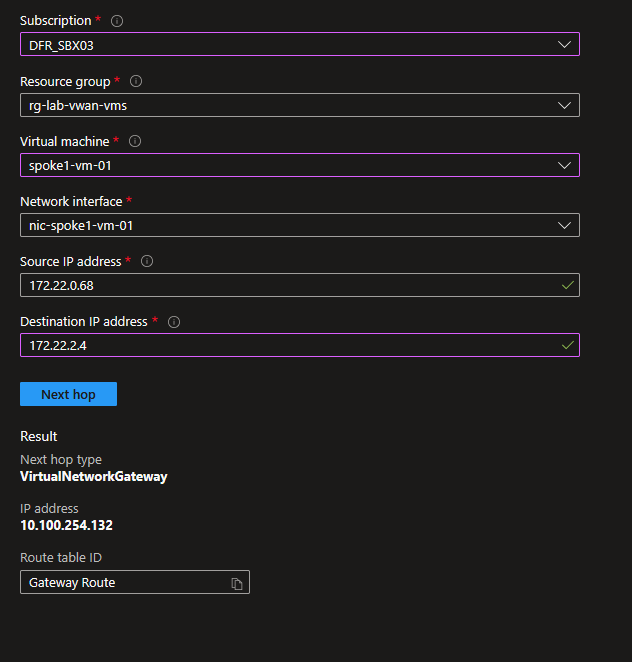
Task: Click the green checkmark in Source IP field
Action: (568, 285)
